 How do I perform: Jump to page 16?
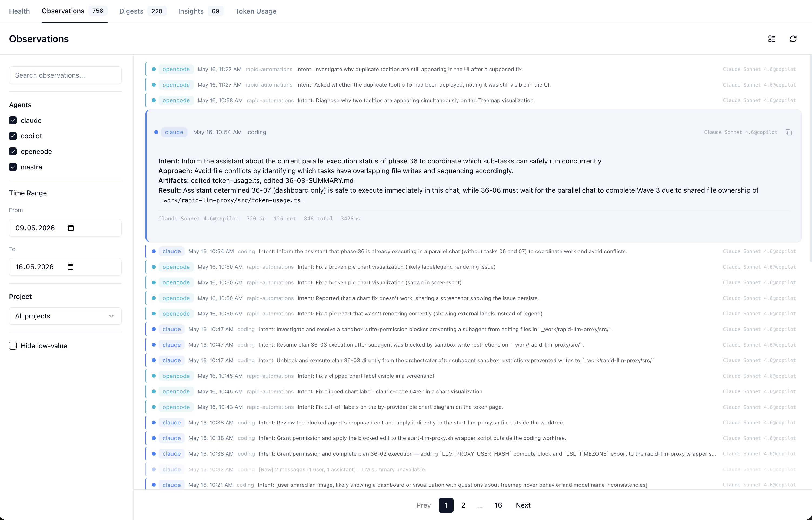[498, 505]
